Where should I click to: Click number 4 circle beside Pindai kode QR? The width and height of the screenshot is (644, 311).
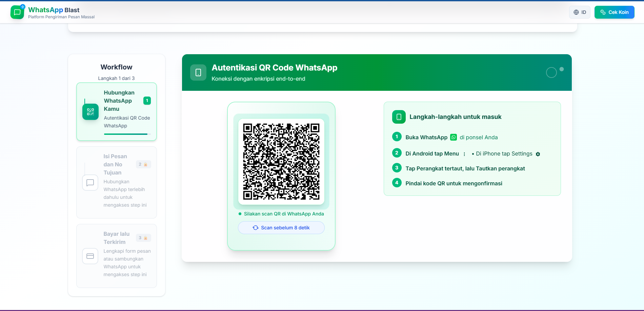tap(397, 183)
